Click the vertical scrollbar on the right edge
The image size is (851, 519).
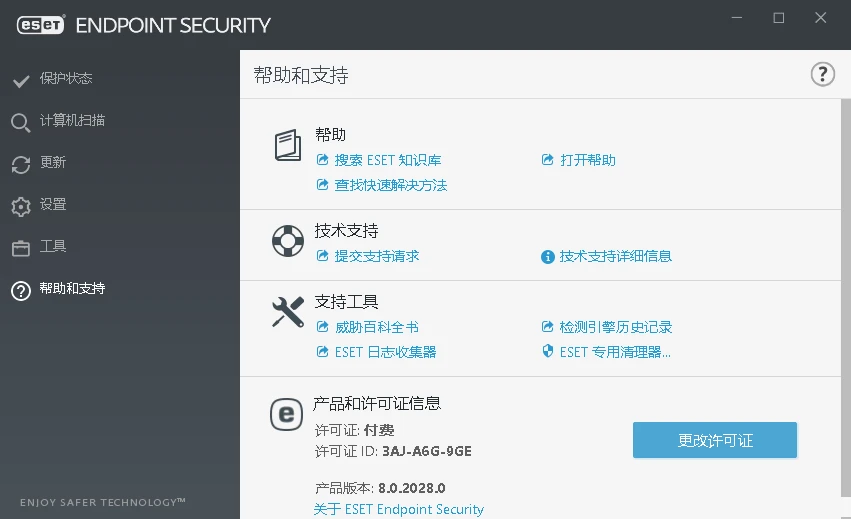(846, 298)
